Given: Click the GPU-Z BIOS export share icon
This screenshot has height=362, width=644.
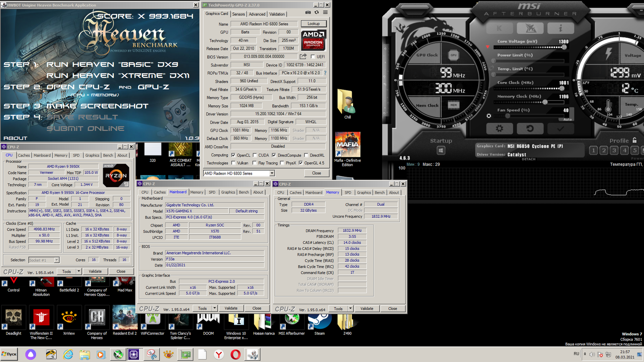Looking at the screenshot, I should (x=303, y=56).
